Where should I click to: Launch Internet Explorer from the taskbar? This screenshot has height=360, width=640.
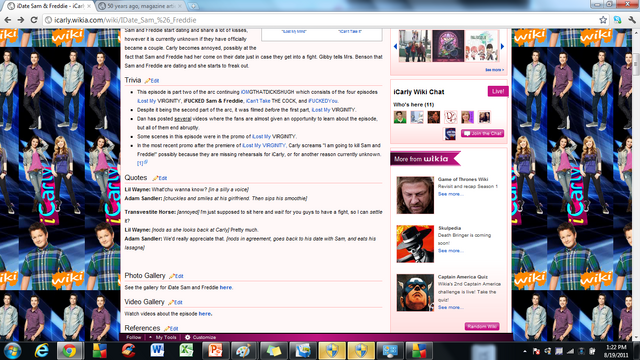42,351
